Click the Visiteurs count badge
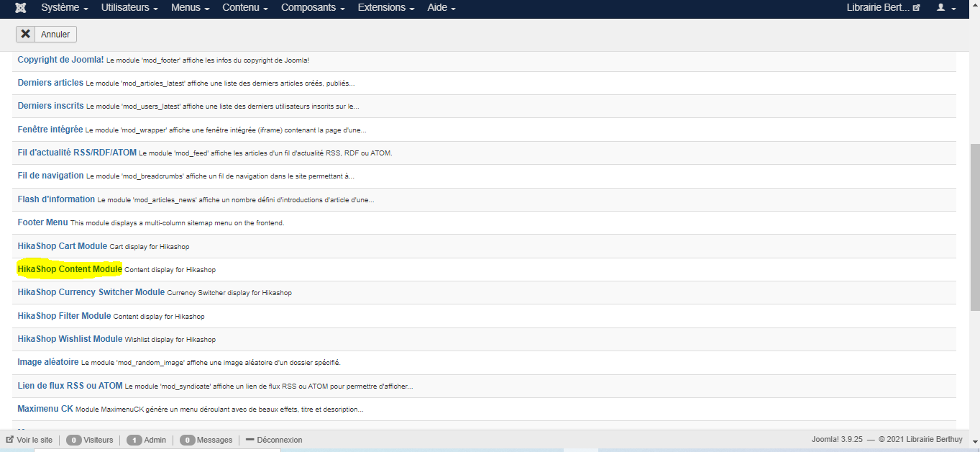 (x=73, y=440)
